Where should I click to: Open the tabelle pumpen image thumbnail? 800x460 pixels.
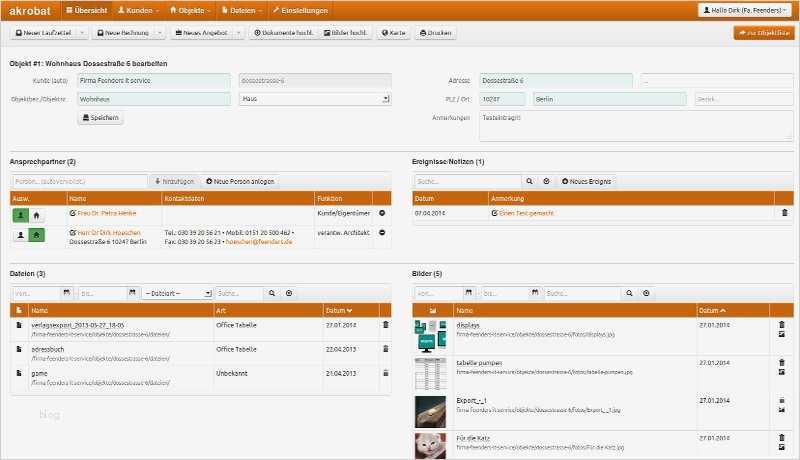[x=430, y=374]
